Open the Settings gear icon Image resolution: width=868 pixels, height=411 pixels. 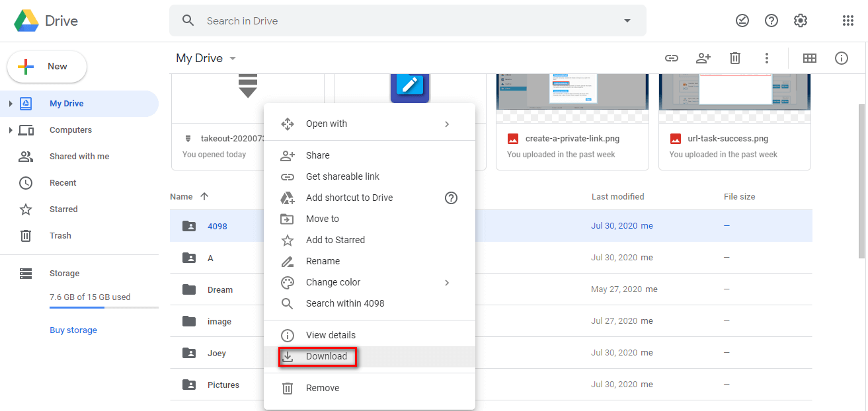click(801, 20)
